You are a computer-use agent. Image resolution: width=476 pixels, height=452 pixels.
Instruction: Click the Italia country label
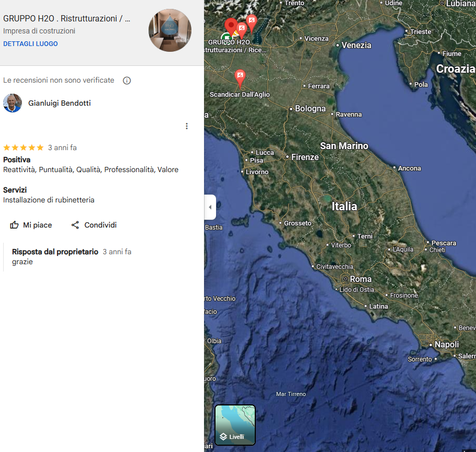tap(344, 207)
